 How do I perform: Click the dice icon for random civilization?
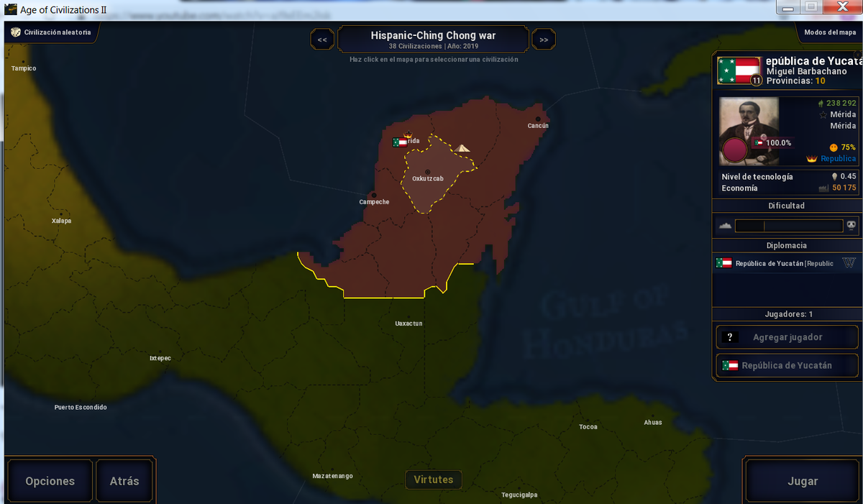coord(15,32)
